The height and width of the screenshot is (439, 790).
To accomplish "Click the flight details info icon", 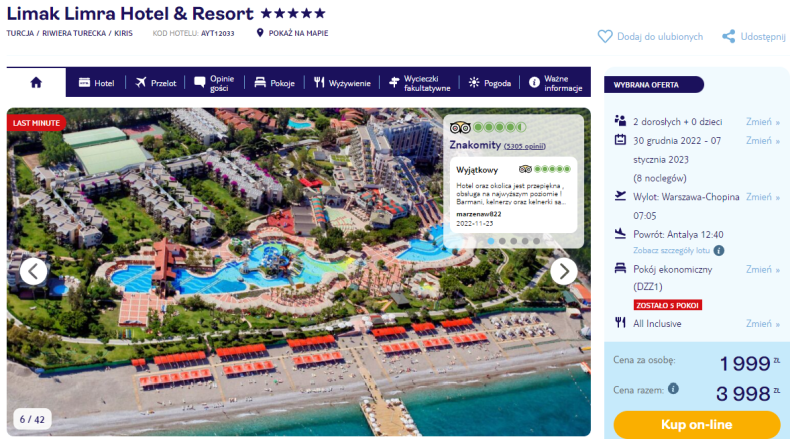I will 719,250.
